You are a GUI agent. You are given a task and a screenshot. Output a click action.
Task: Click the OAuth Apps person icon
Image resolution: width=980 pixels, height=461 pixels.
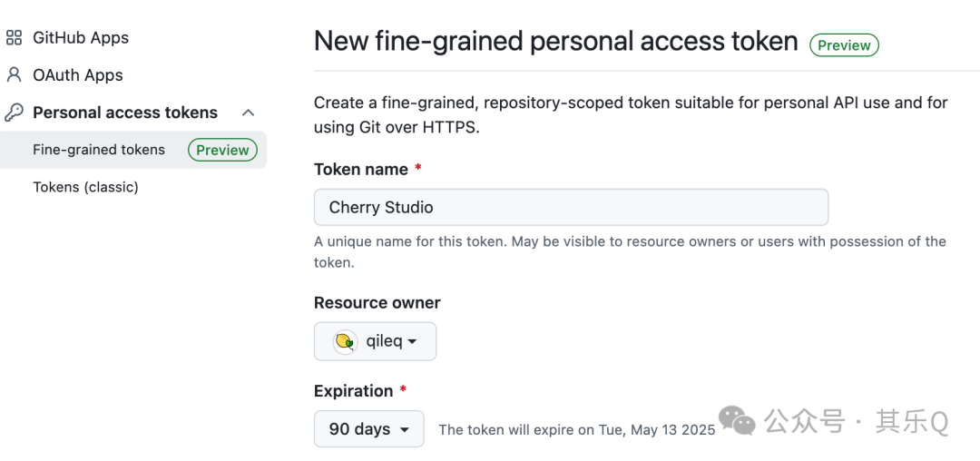pyautogui.click(x=14, y=75)
